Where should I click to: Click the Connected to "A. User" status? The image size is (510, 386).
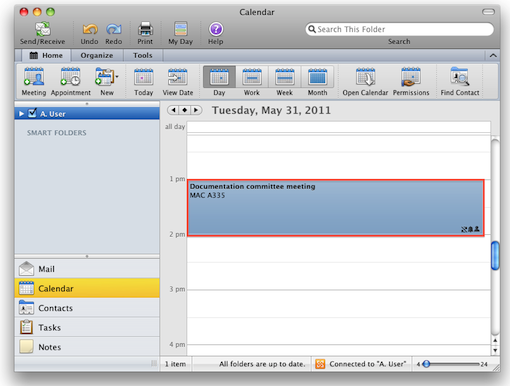(368, 364)
